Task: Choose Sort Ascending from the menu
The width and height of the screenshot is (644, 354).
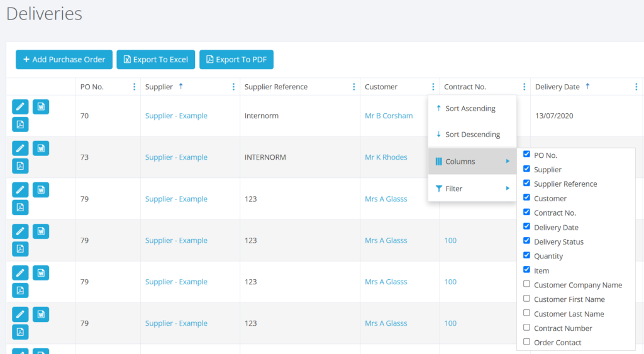Action: coord(470,109)
